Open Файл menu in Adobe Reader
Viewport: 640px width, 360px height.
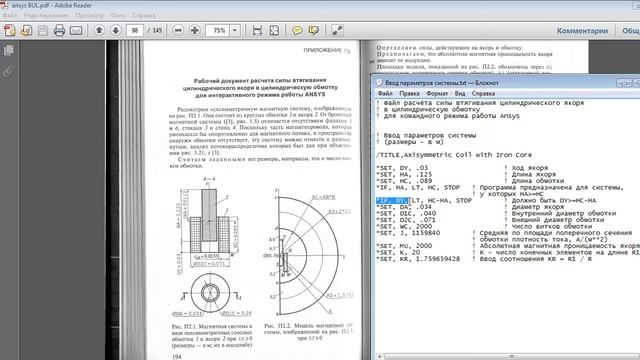[x=10, y=16]
